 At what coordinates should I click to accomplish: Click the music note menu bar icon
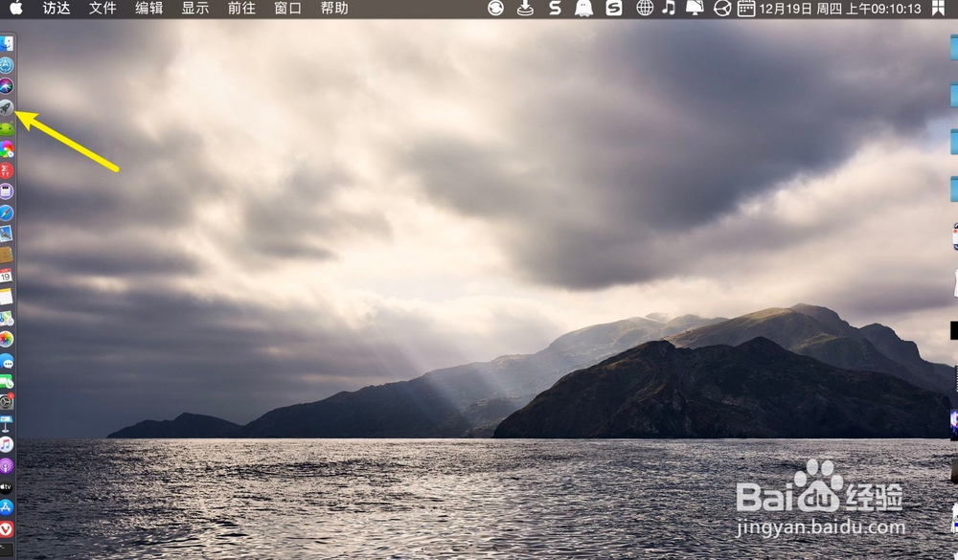669,8
